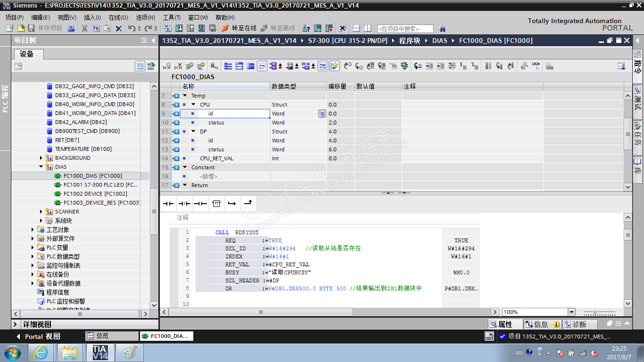
Task: Toggle the comment bubble display icon
Action: [x=262, y=66]
